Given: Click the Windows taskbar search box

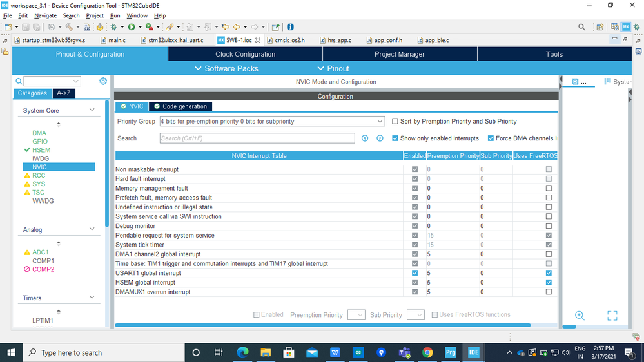Looking at the screenshot, I should [102, 352].
